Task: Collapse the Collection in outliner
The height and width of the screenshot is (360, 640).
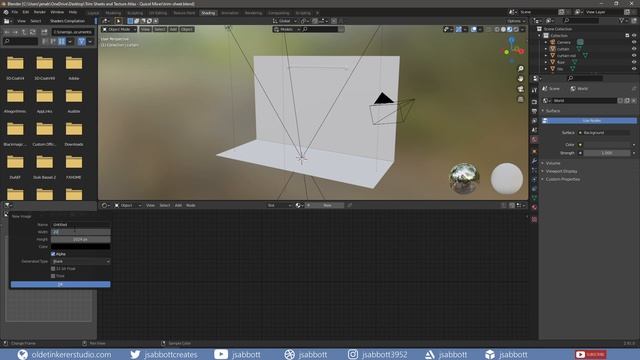Action: point(540,36)
